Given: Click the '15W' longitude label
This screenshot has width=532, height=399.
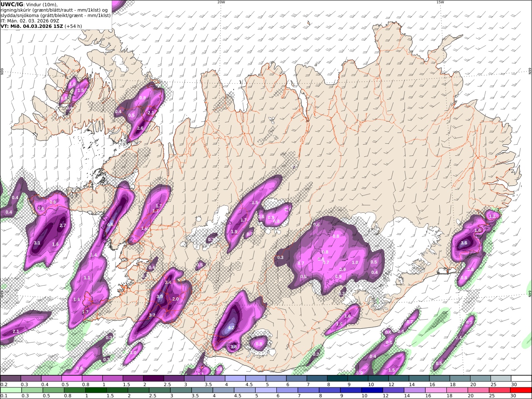Looking at the screenshot, I should pyautogui.click(x=440, y=2).
